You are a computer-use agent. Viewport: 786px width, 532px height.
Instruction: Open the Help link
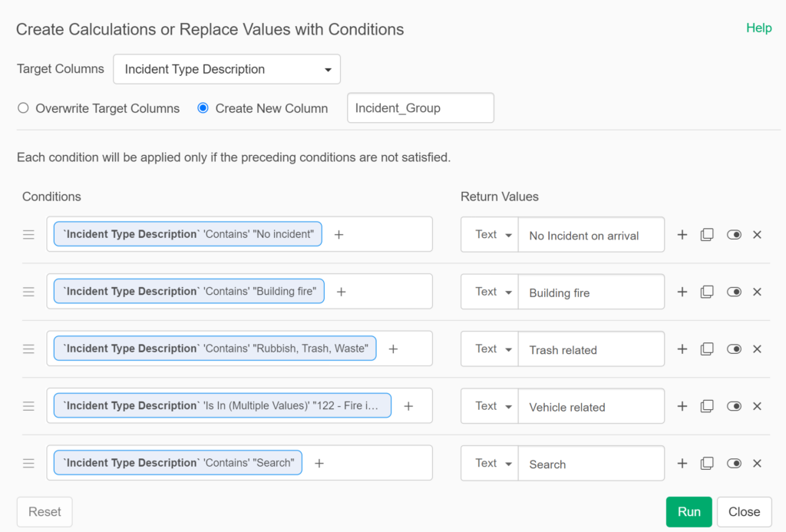[758, 28]
